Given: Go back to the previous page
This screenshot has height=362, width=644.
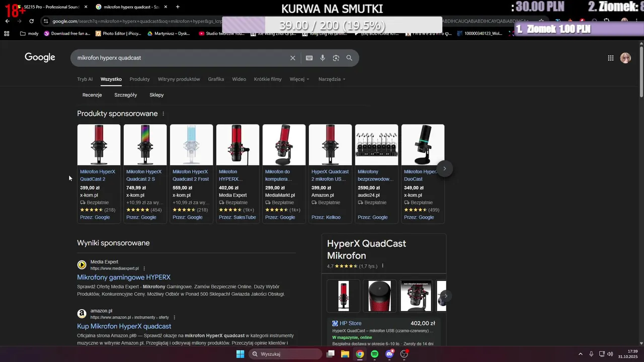Looking at the screenshot, I should pos(7,21).
